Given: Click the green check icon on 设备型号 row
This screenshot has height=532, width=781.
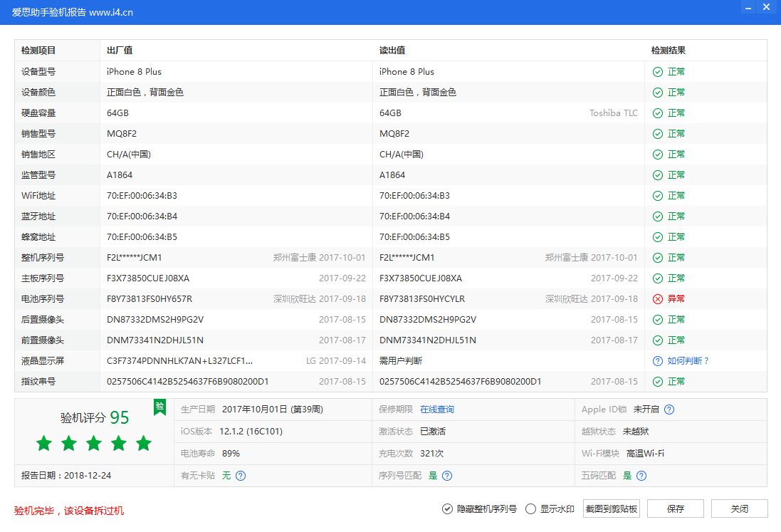Looking at the screenshot, I should (x=657, y=71).
